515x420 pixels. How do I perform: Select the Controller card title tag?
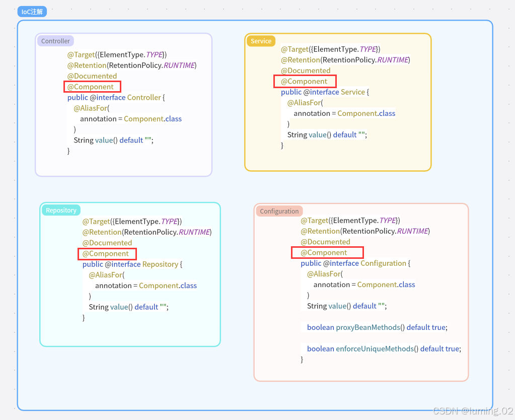55,41
